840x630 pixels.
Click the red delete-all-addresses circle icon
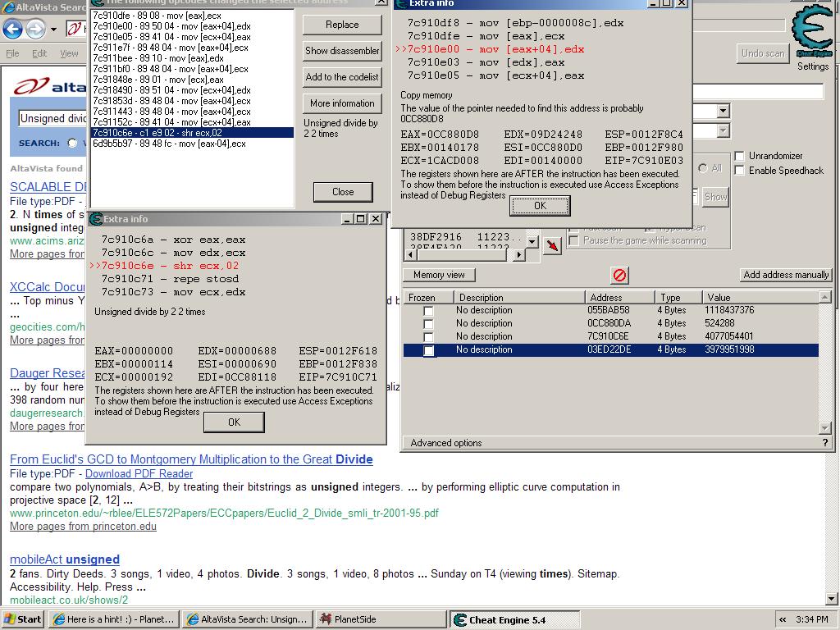coord(620,276)
